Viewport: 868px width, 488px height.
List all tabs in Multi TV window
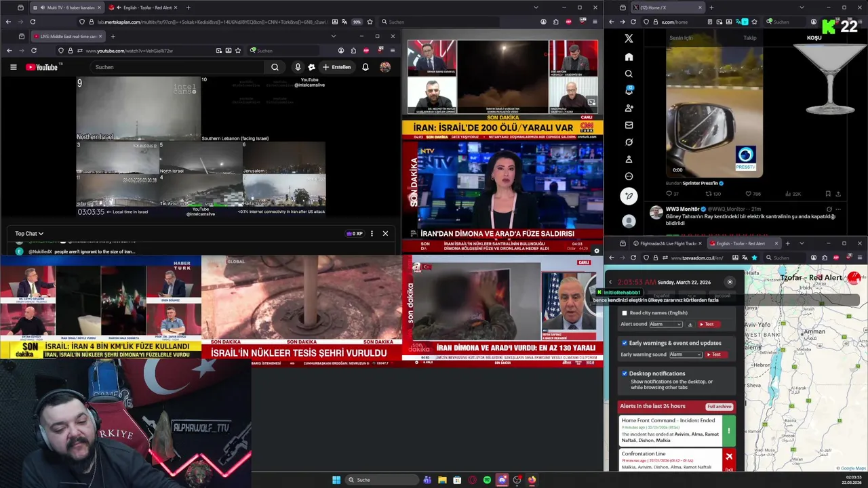tap(536, 7)
